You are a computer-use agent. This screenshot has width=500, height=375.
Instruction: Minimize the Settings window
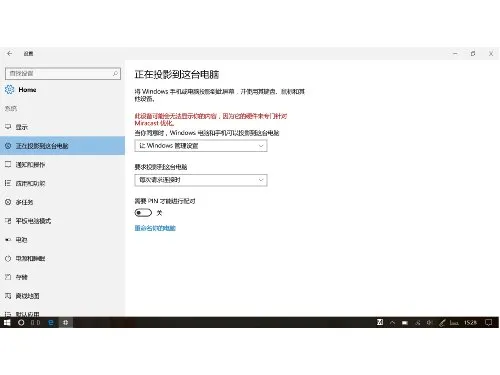pyautogui.click(x=455, y=53)
